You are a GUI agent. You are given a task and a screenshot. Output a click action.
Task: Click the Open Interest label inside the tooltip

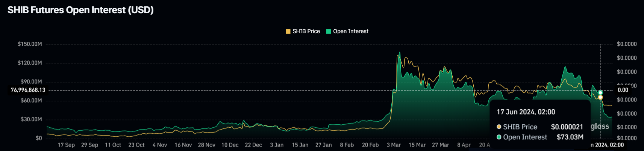(x=525, y=137)
